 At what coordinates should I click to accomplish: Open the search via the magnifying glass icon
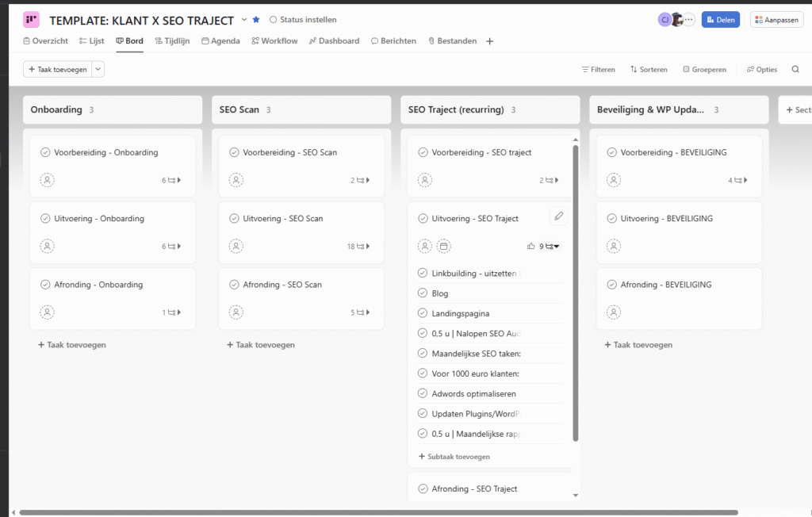pyautogui.click(x=795, y=69)
